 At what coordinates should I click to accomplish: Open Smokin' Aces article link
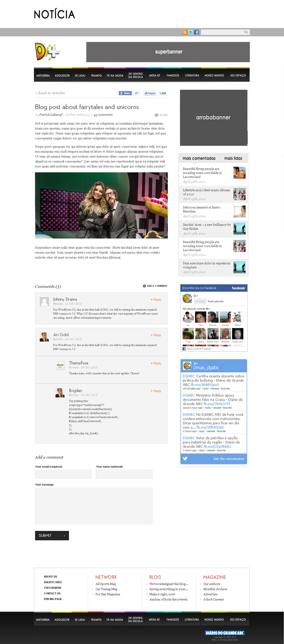[x=207, y=226]
